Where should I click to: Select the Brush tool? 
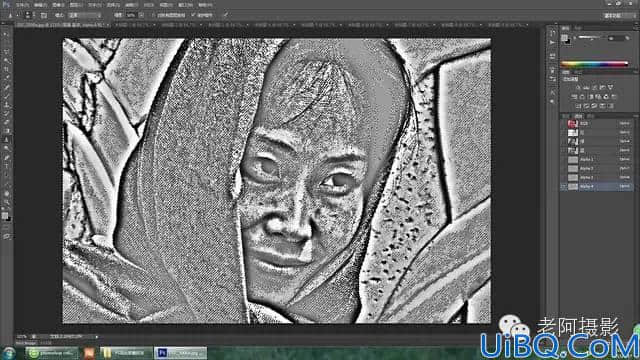click(x=7, y=96)
